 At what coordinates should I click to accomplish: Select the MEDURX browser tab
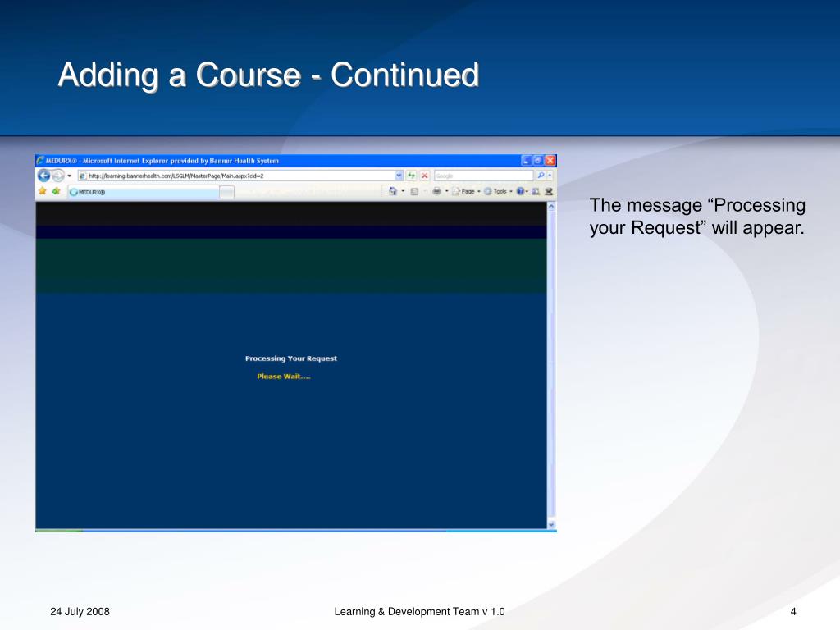[x=144, y=192]
